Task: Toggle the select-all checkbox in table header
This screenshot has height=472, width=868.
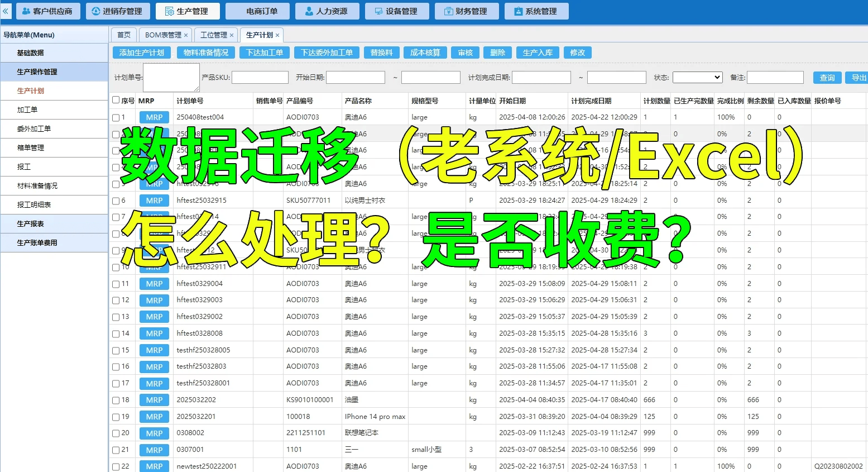Action: [116, 100]
